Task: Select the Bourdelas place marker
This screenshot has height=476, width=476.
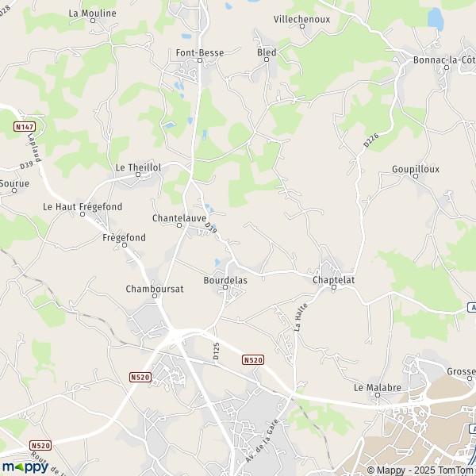Action: tap(225, 287)
